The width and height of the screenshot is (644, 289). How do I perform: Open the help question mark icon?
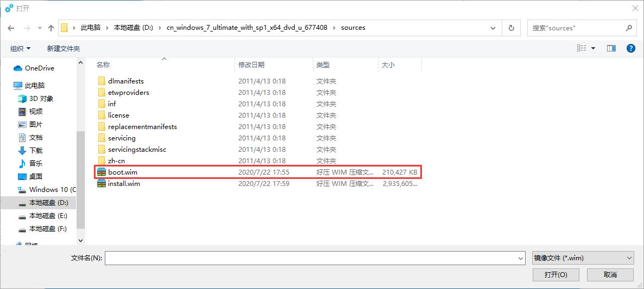pos(631,48)
